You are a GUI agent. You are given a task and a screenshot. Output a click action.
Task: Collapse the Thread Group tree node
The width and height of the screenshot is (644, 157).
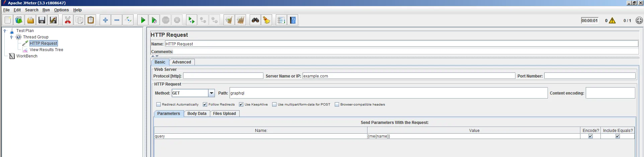point(12,37)
